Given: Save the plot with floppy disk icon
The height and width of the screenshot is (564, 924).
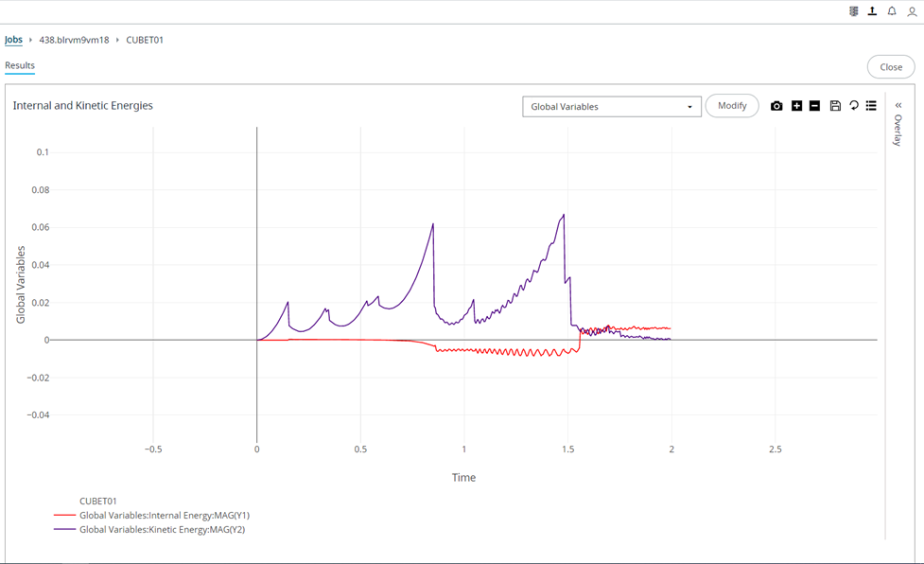Looking at the screenshot, I should point(835,106).
